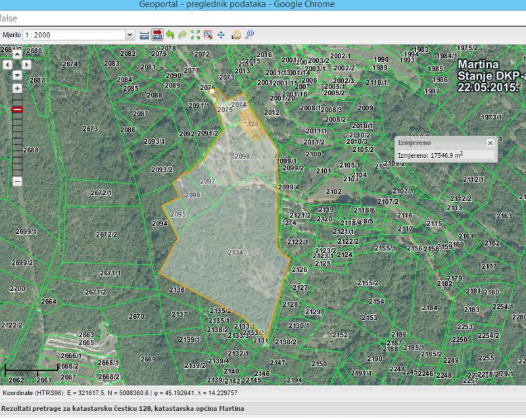Click parcel label 2095 on the map
Image resolution: width=526 pixels, height=420 pixels.
tap(178, 214)
